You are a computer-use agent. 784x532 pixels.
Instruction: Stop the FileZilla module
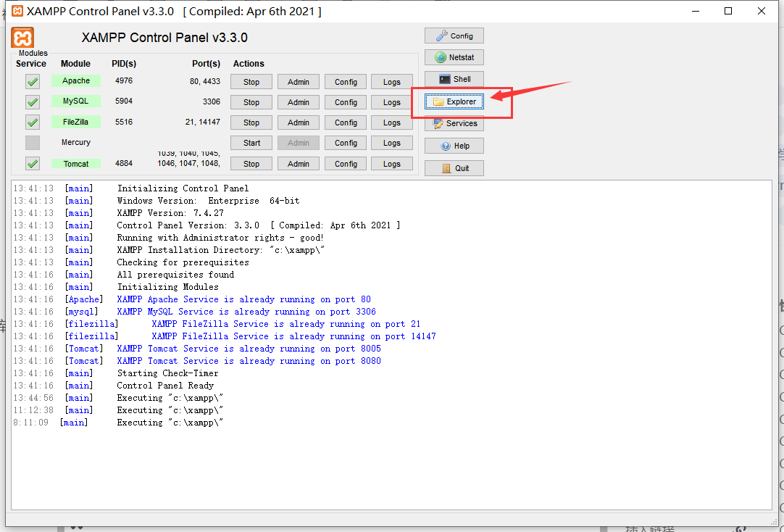[x=251, y=122]
